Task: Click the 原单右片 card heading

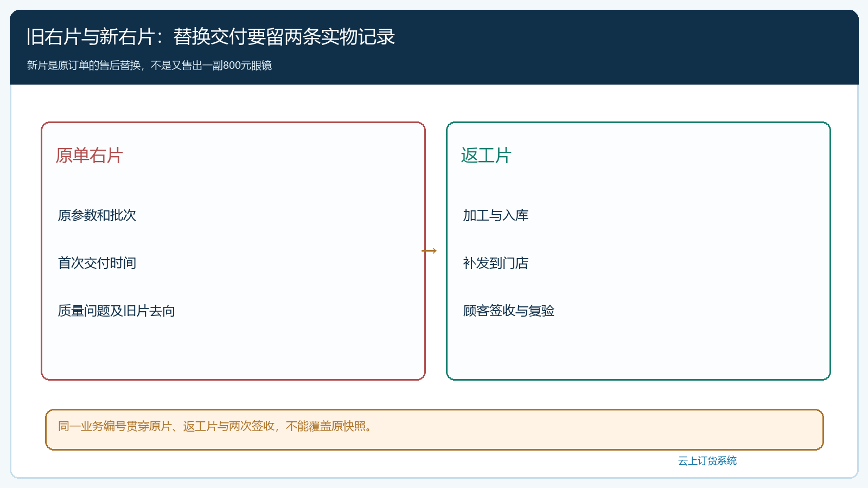Action: [x=90, y=156]
